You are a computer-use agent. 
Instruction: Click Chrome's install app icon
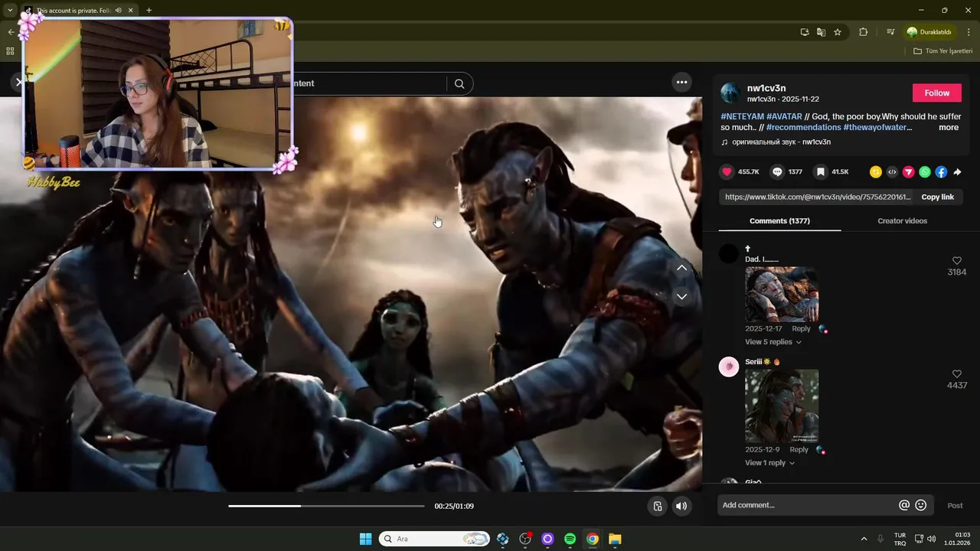tap(805, 32)
